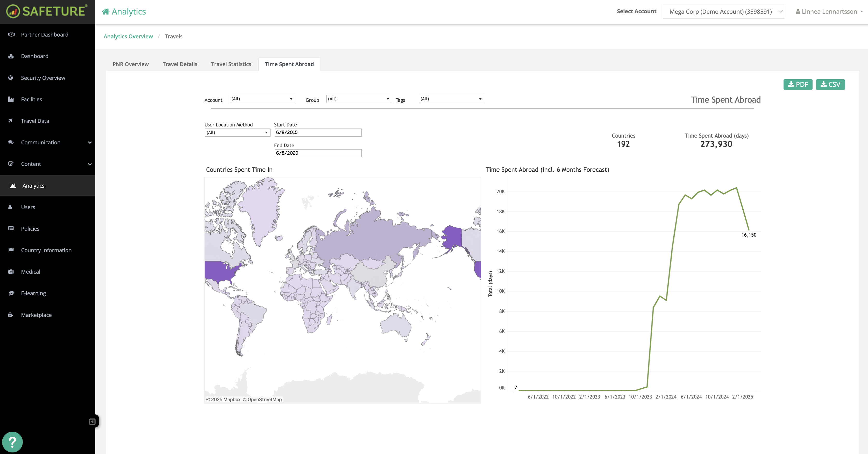Open the Partner Dashboard sidebar icon
Viewport: 868px width, 454px height.
pyautogui.click(x=11, y=34)
